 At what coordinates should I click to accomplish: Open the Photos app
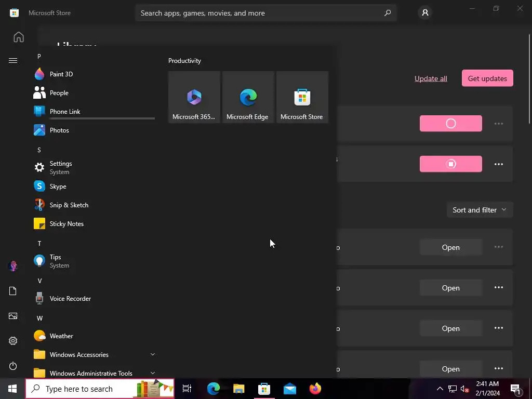point(95,130)
